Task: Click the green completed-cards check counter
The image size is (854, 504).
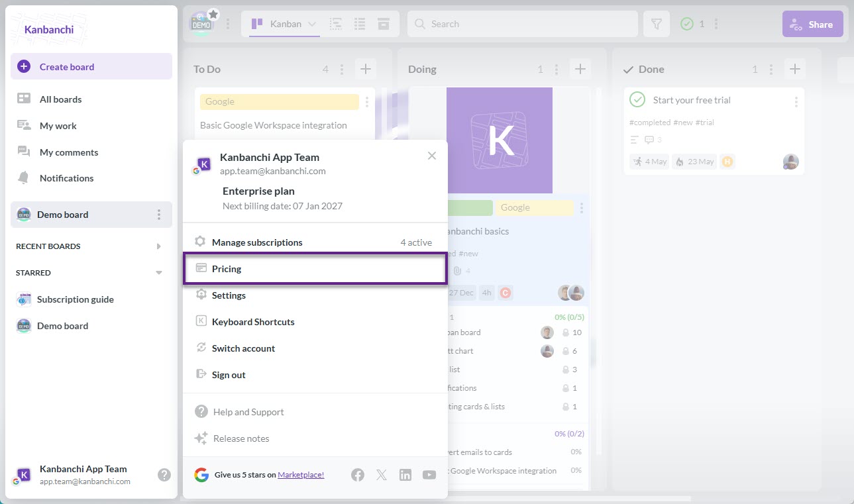Action: (692, 24)
